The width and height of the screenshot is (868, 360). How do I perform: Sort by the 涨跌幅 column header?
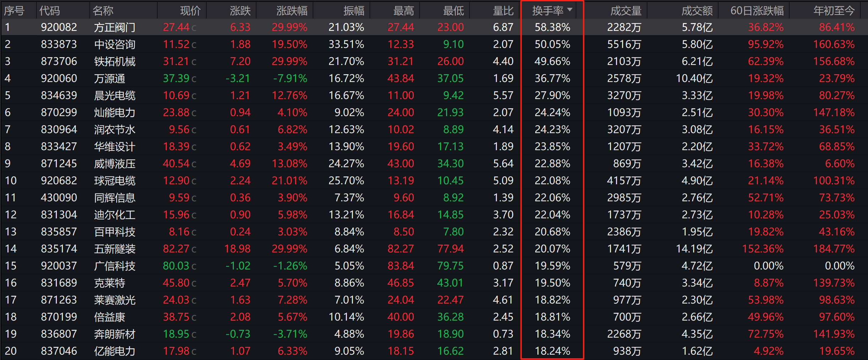(x=292, y=11)
